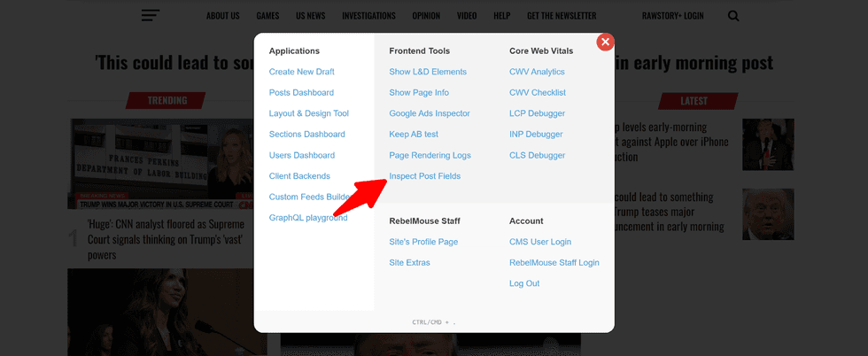Open Opinion in navigation bar
The height and width of the screenshot is (356, 868).
(426, 16)
